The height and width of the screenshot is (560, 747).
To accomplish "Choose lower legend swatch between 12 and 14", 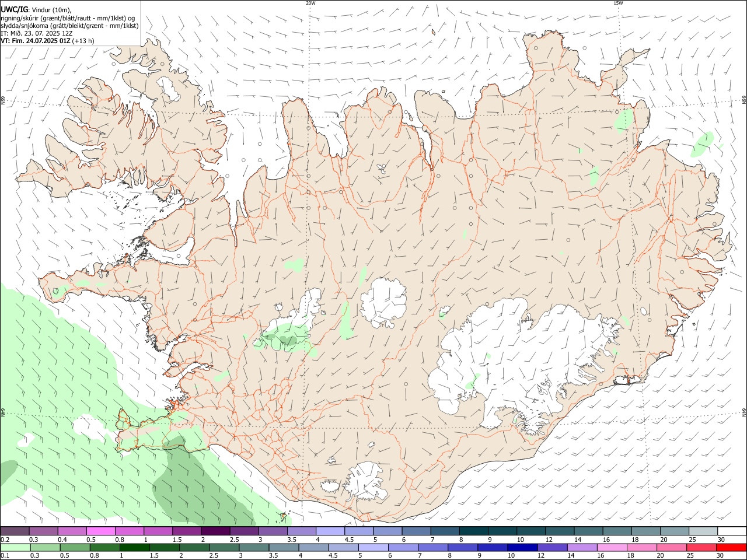I will click(551, 547).
